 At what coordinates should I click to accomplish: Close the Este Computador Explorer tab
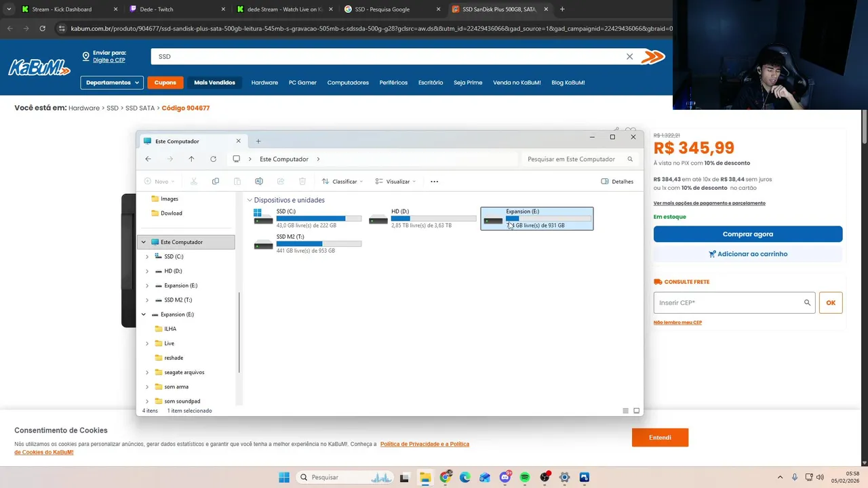click(238, 141)
